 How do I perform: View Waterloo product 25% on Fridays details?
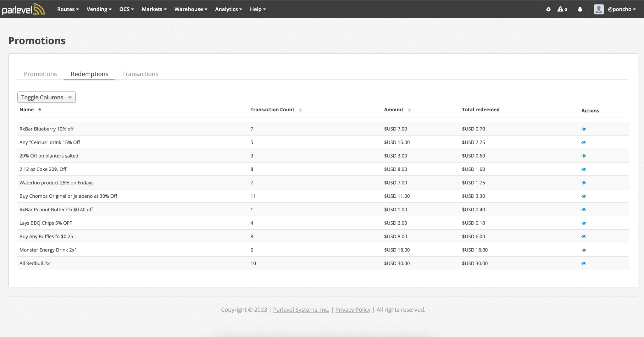tap(584, 183)
